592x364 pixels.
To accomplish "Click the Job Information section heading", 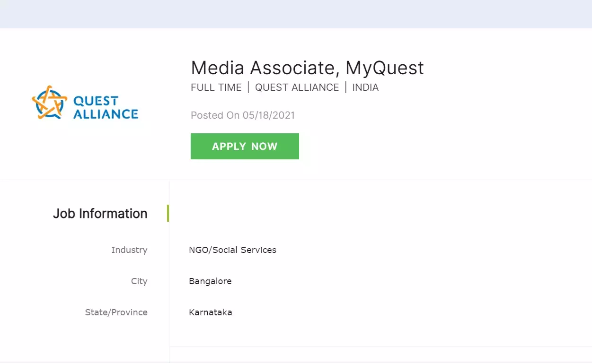I will click(x=100, y=213).
